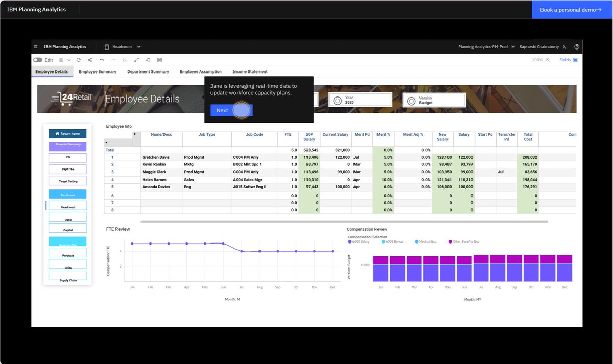This screenshot has height=364, width=613.
Task: Click the Fields link label
Action: [x=565, y=60]
